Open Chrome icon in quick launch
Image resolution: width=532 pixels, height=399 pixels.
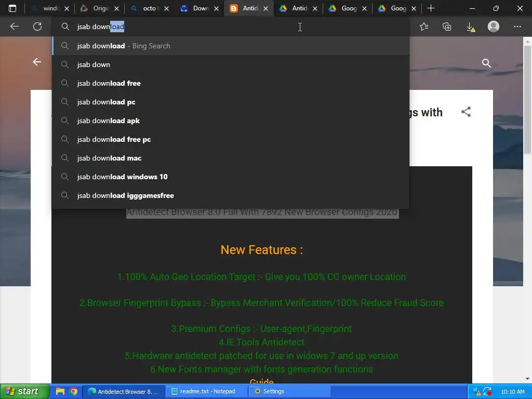(x=73, y=391)
